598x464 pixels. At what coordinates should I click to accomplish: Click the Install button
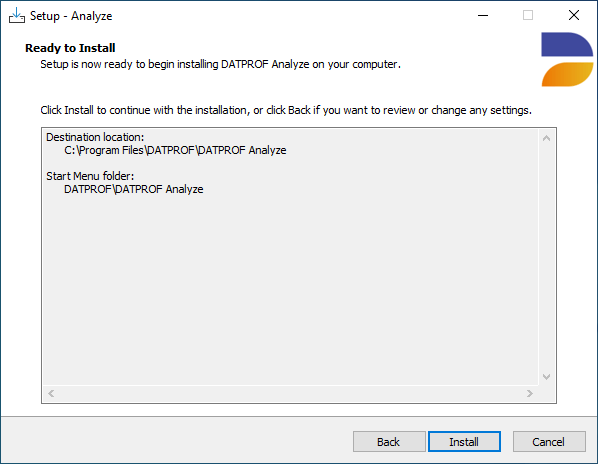pos(464,442)
